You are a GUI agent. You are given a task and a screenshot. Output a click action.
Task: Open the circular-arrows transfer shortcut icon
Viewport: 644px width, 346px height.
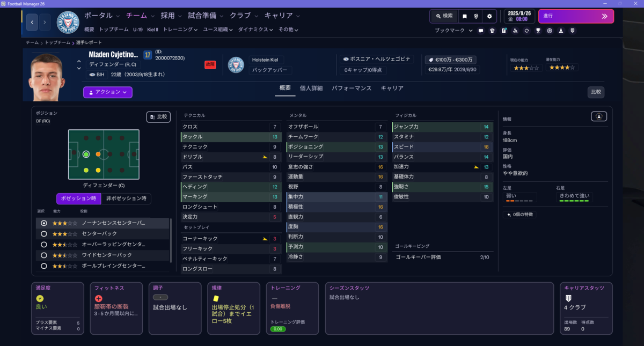[526, 31]
